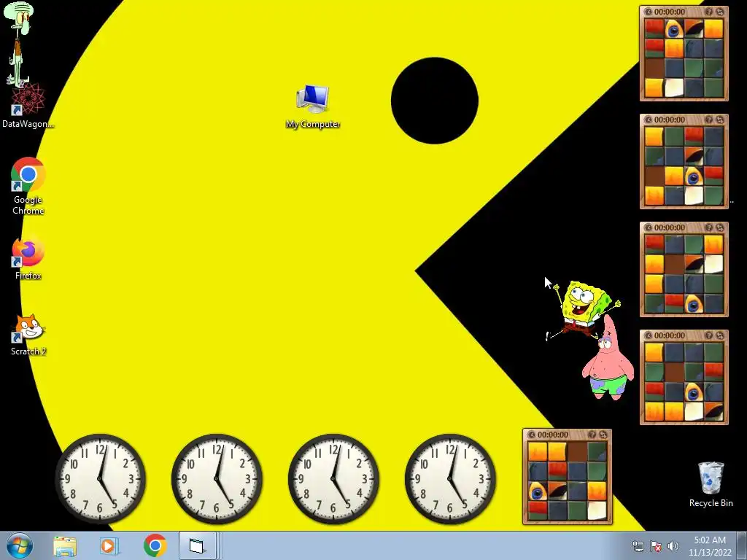Select the My Computer desktop icon
This screenshot has width=747, height=560.
tap(313, 106)
